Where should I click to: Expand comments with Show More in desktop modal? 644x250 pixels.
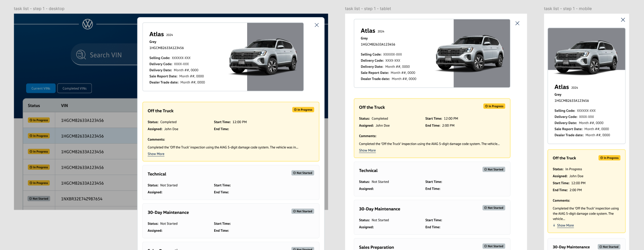156,154
